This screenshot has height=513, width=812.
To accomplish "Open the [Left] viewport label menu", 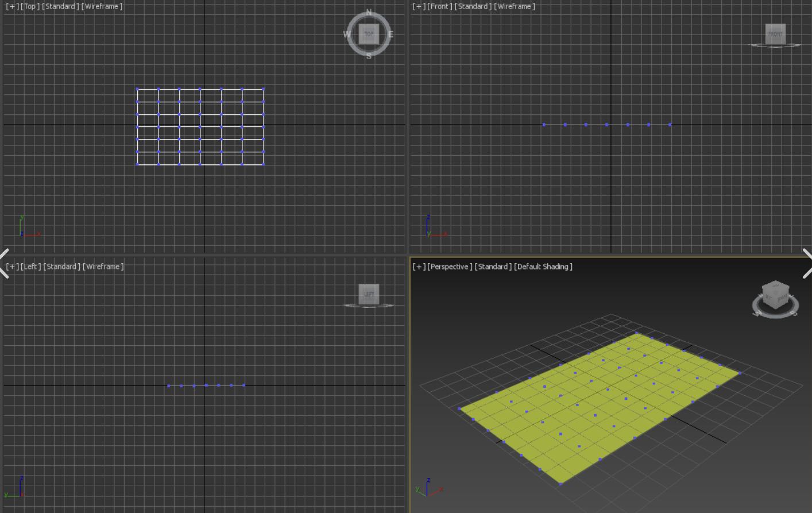I will click(30, 267).
